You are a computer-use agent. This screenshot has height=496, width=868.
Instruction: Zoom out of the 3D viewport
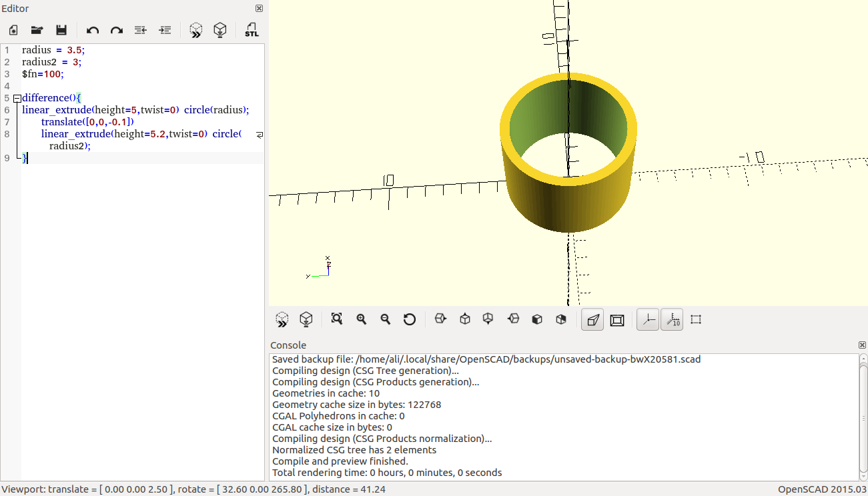point(385,319)
